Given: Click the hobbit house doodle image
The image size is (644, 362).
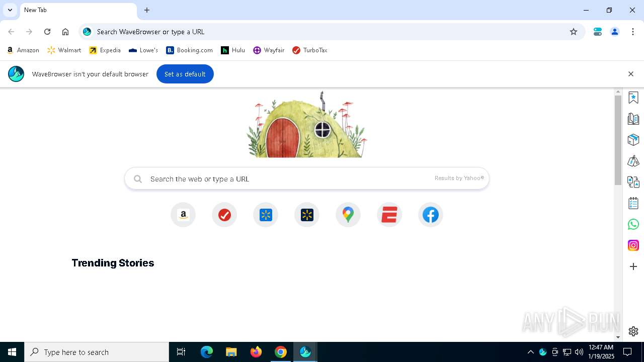Looking at the screenshot, I should pos(307,125).
